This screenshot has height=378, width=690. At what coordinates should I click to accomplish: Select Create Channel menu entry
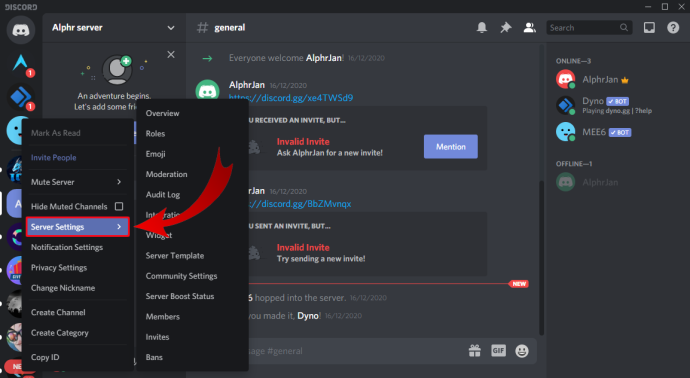[78, 312]
